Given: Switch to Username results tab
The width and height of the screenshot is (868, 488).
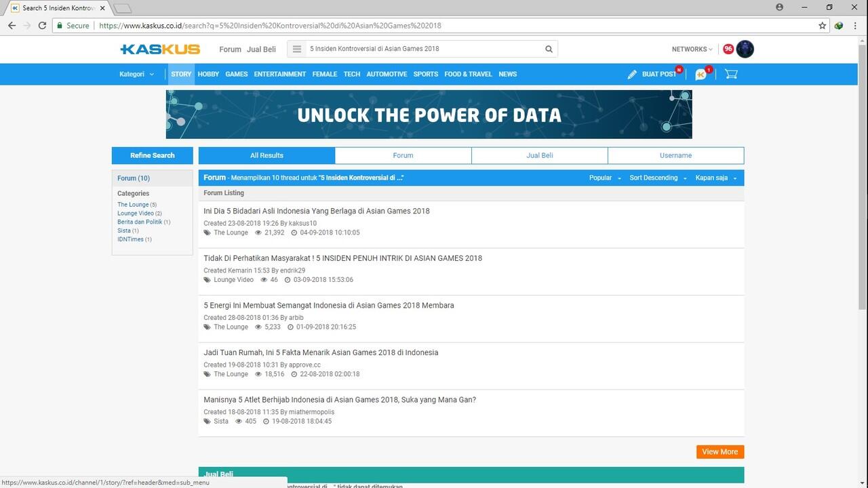Looking at the screenshot, I should pos(676,155).
